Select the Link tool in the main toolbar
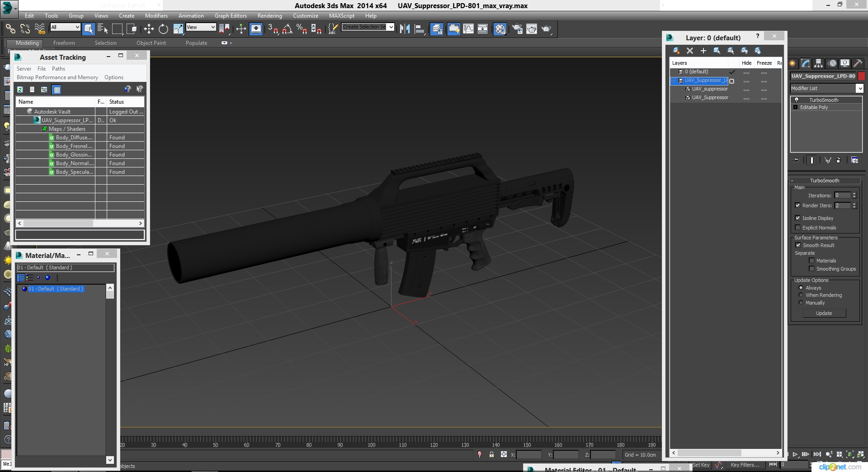 pos(10,29)
